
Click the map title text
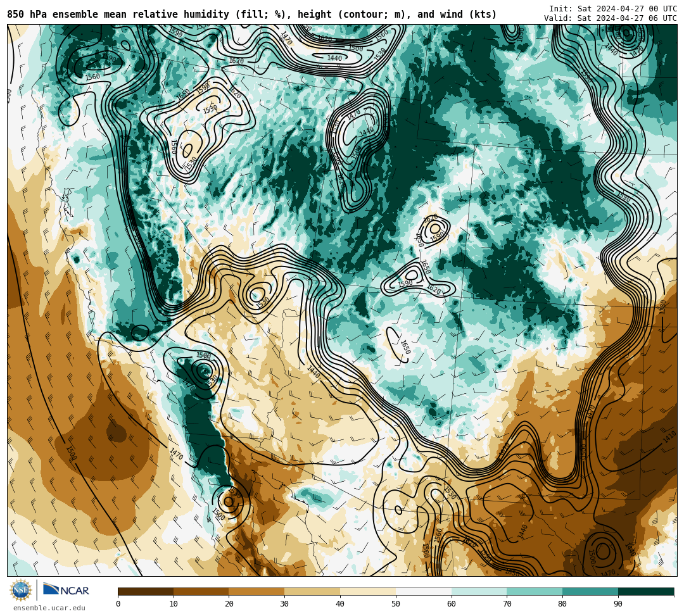[x=251, y=15]
